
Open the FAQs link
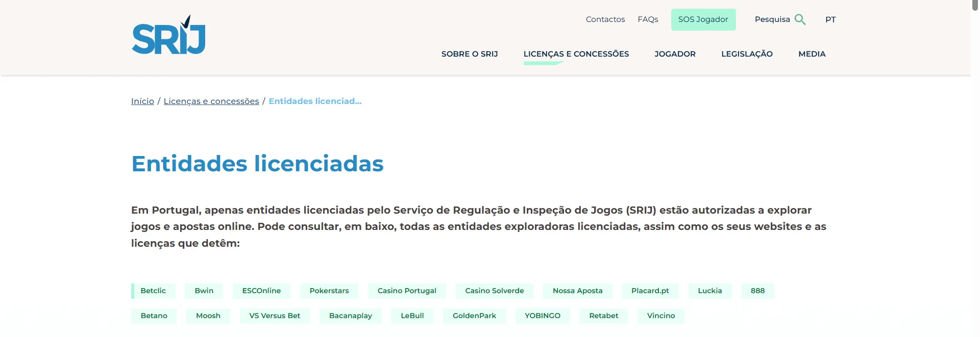tap(648, 19)
